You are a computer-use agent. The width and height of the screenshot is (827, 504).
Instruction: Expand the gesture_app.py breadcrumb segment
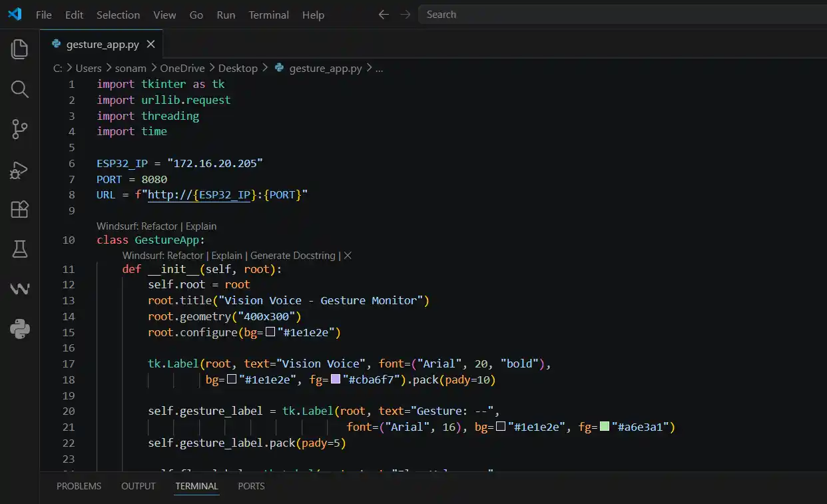pyautogui.click(x=326, y=68)
